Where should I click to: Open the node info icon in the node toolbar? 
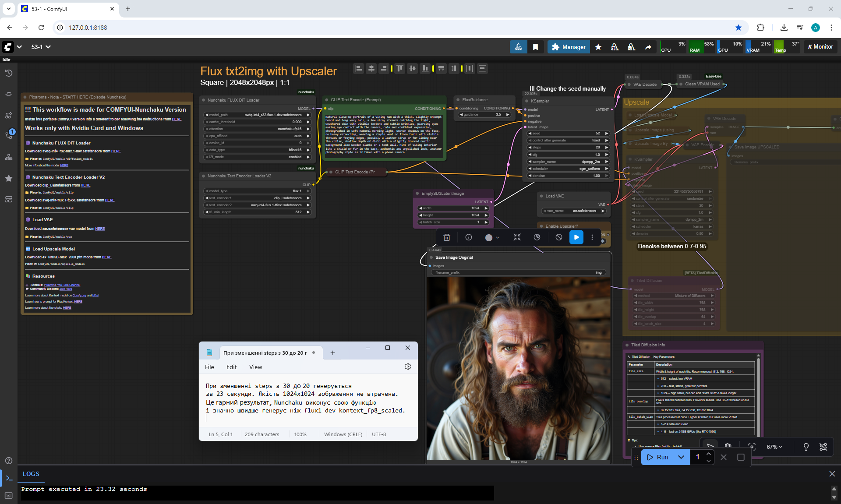[469, 237]
